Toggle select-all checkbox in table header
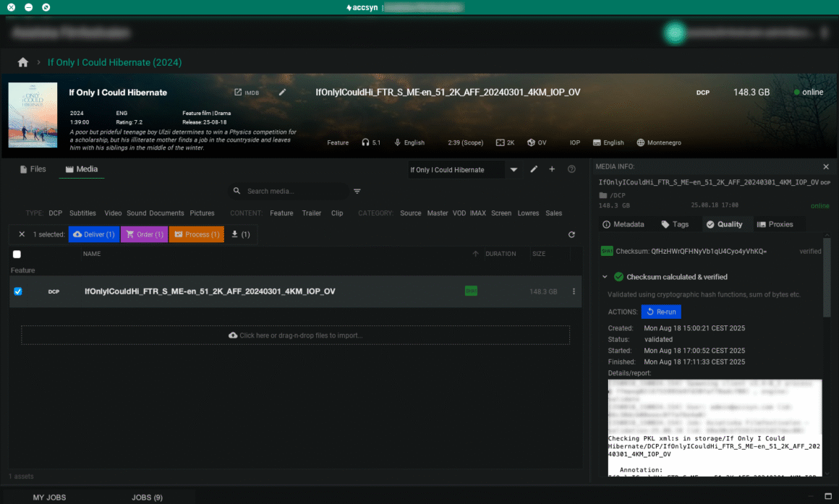This screenshot has width=839, height=504. [x=17, y=254]
